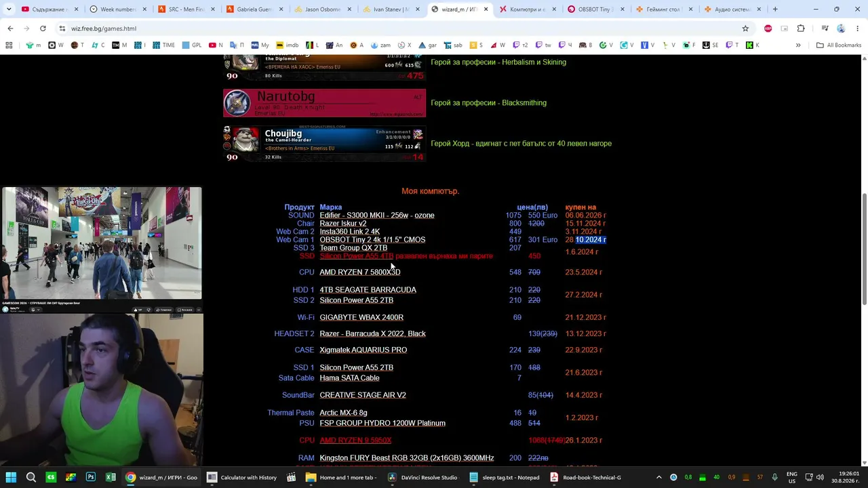
Task: Open the apps grid in bookmarks bar
Action: pos(9,45)
